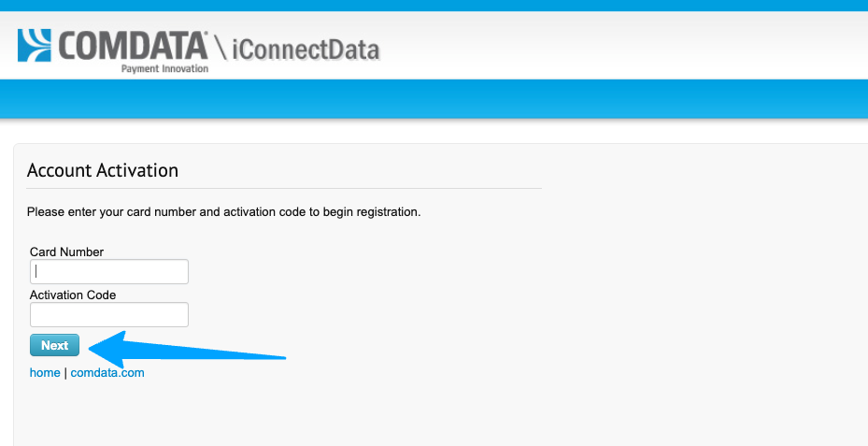Click the COMDATA wordmark text
This screenshot has height=446, width=868.
tap(133, 45)
